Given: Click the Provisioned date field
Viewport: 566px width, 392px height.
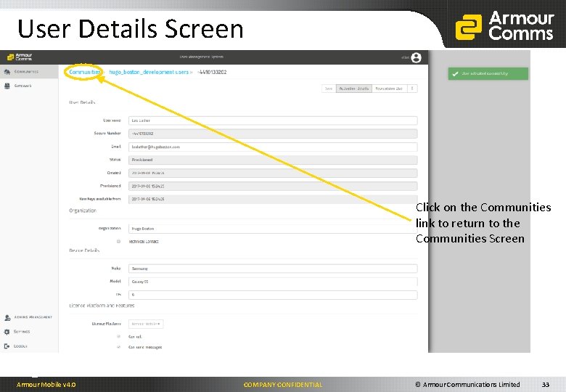Looking at the screenshot, I should click(273, 187).
